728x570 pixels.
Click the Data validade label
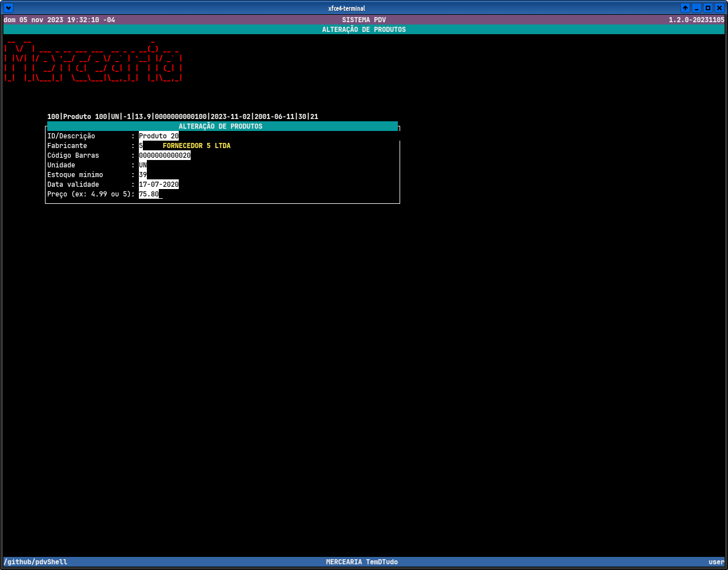(73, 184)
